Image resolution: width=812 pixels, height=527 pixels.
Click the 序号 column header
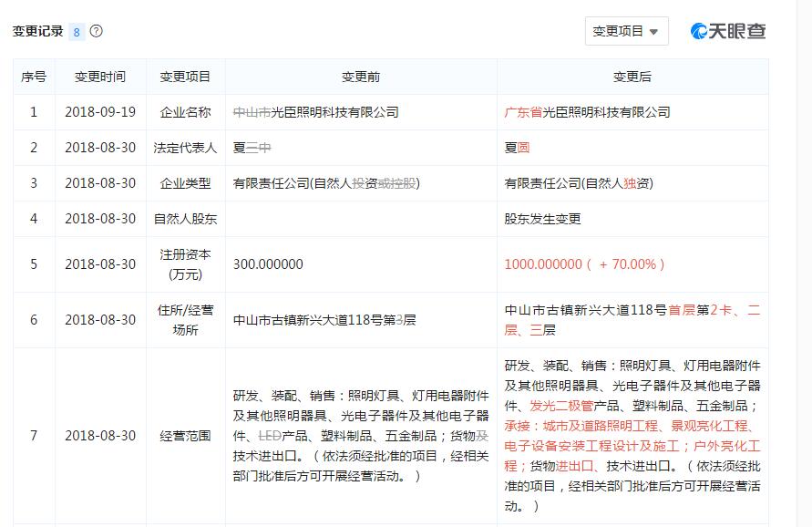click(34, 77)
